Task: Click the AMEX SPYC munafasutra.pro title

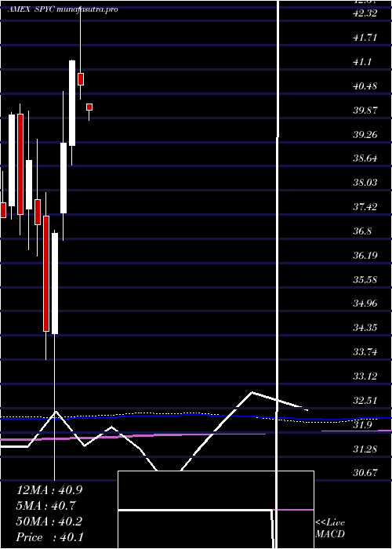Action: (63, 9)
